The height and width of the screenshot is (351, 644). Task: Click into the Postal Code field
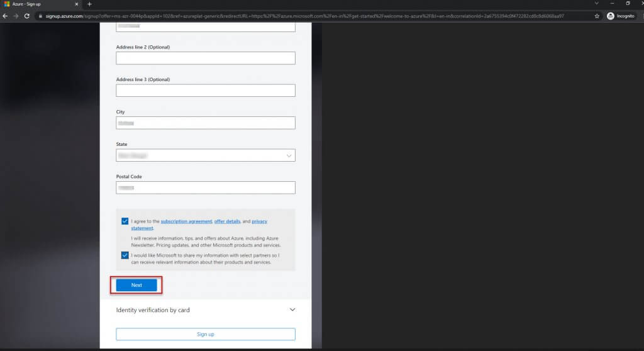coord(206,188)
